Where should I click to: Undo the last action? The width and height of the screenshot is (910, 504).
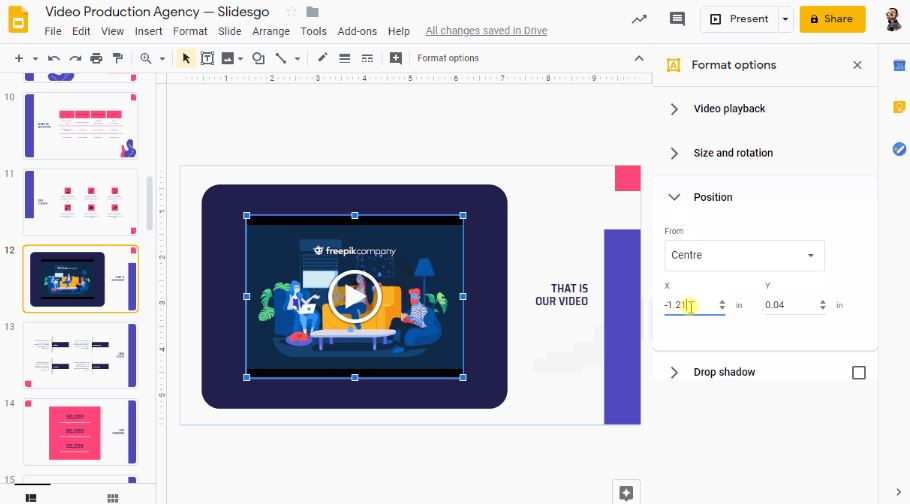tap(53, 58)
